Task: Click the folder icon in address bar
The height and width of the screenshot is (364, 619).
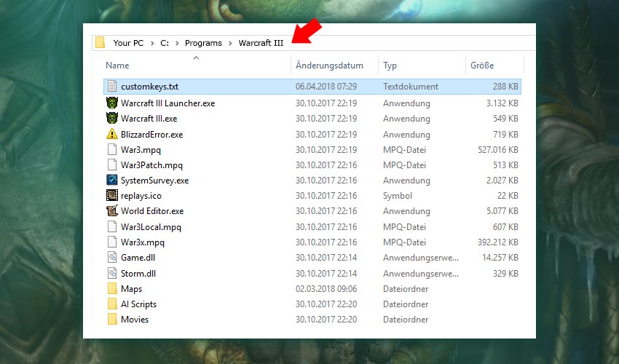Action: click(x=100, y=43)
